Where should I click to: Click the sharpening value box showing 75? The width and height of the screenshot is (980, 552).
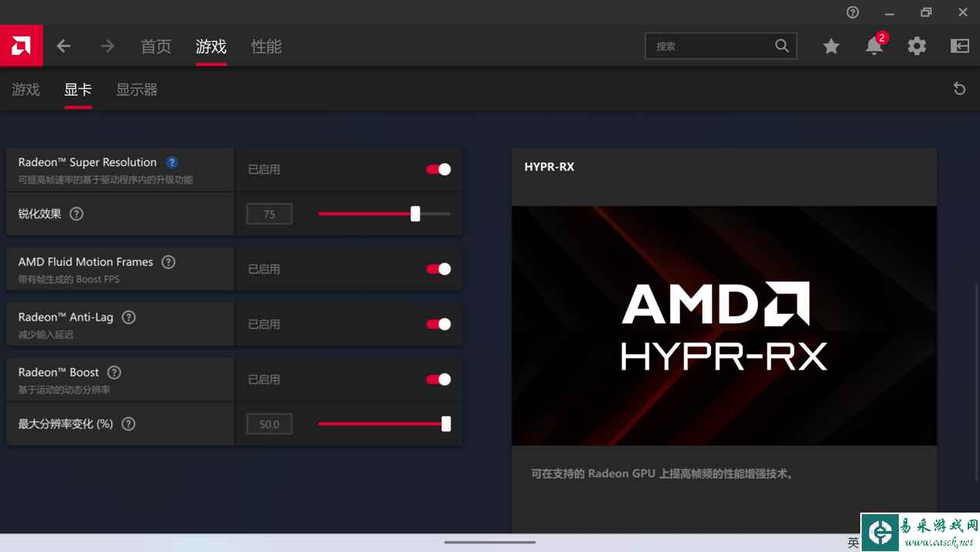click(269, 214)
